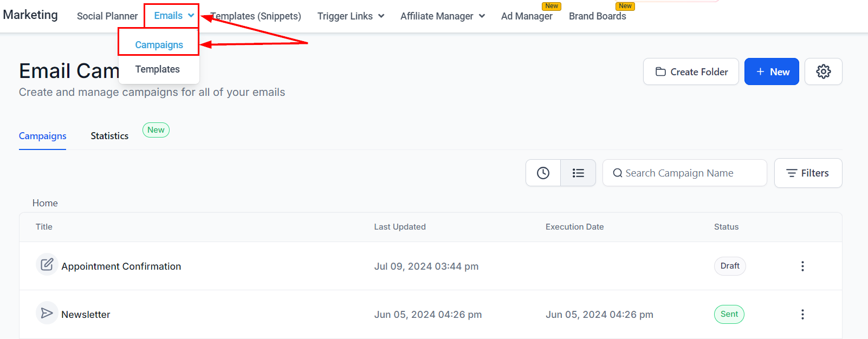The image size is (868, 339).
Task: Click the Appointment Confirmation draft edit icon
Action: coord(47,265)
